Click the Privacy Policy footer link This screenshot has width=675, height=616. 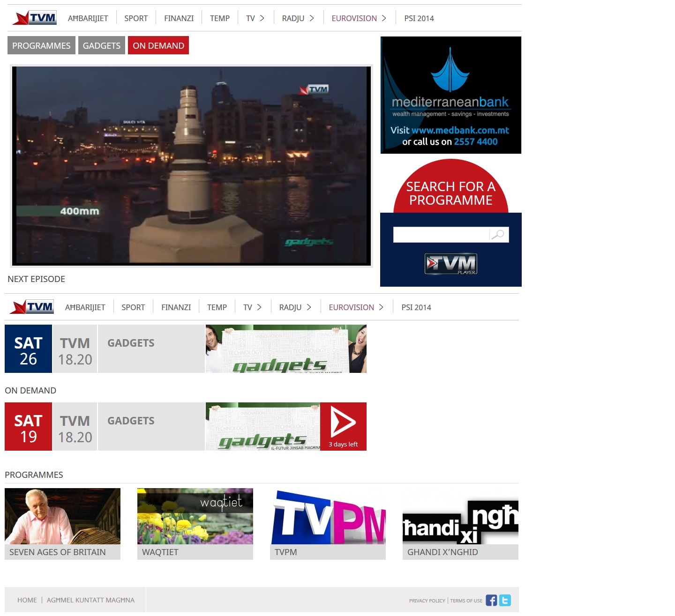427,601
